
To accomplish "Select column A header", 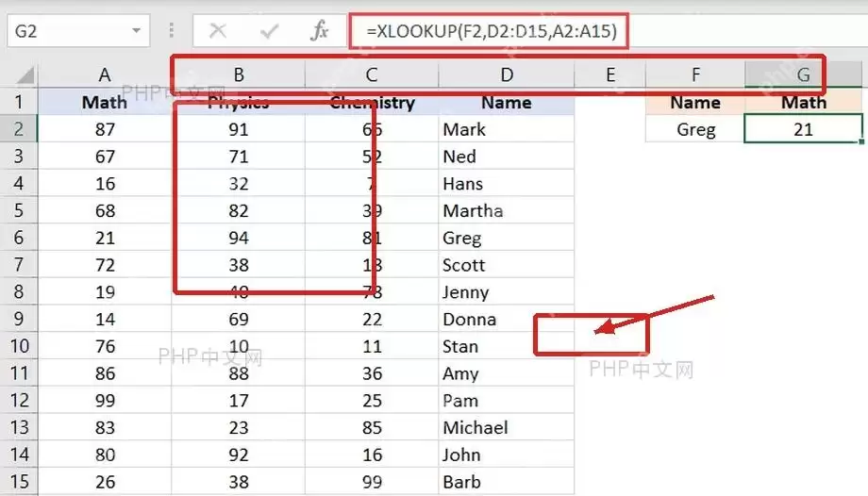I will click(x=105, y=74).
